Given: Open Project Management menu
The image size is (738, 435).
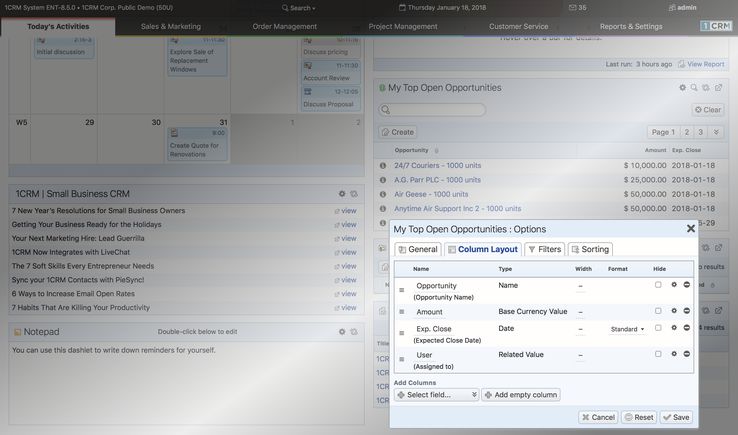Looking at the screenshot, I should tap(403, 26).
